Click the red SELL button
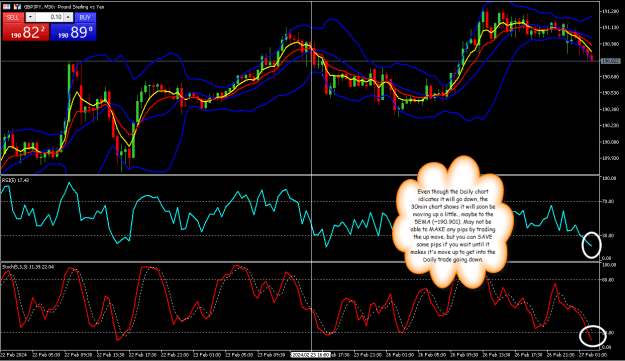Screen dimensions: 625x361 click(x=13, y=18)
